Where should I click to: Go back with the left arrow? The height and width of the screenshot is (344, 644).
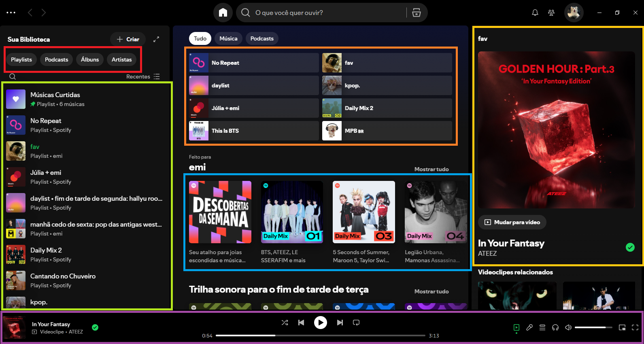point(30,13)
